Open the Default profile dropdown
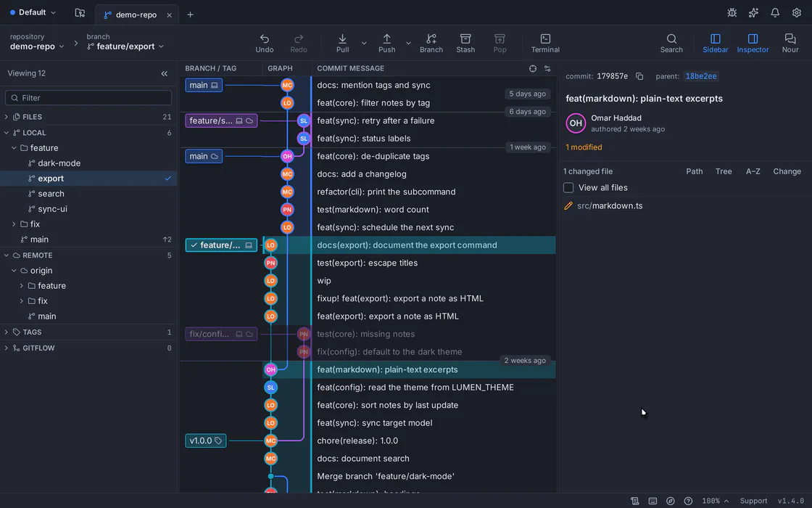The width and height of the screenshot is (812, 508). point(33,12)
